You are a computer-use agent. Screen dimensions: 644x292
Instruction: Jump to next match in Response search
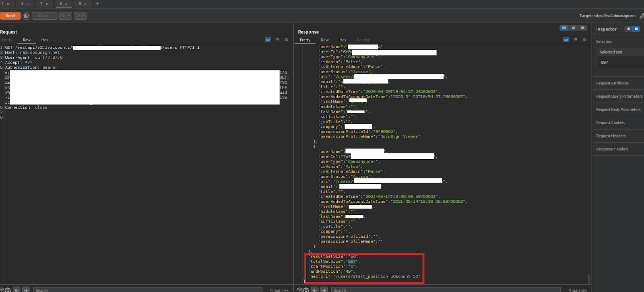pyautogui.click(x=324, y=290)
